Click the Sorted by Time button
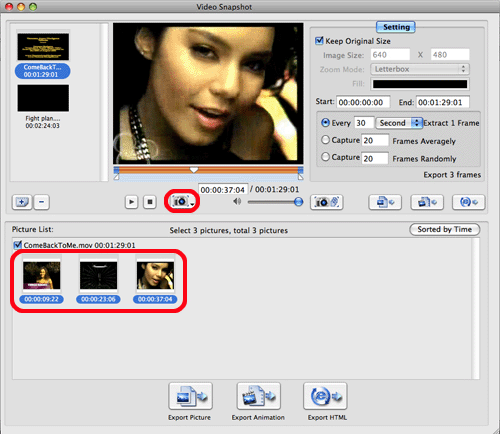This screenshot has width=500, height=434. coord(444,229)
